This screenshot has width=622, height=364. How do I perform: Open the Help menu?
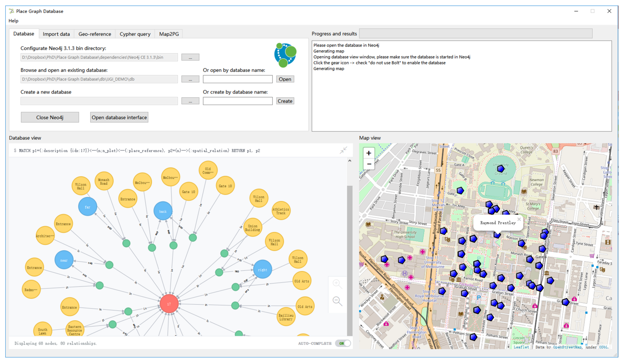point(13,21)
